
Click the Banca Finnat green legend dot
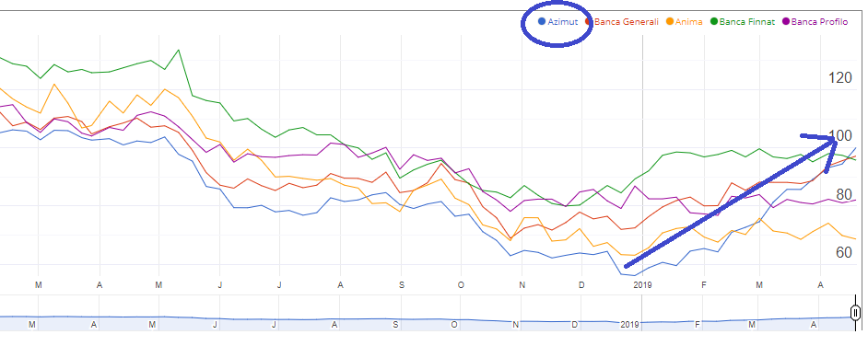[714, 22]
